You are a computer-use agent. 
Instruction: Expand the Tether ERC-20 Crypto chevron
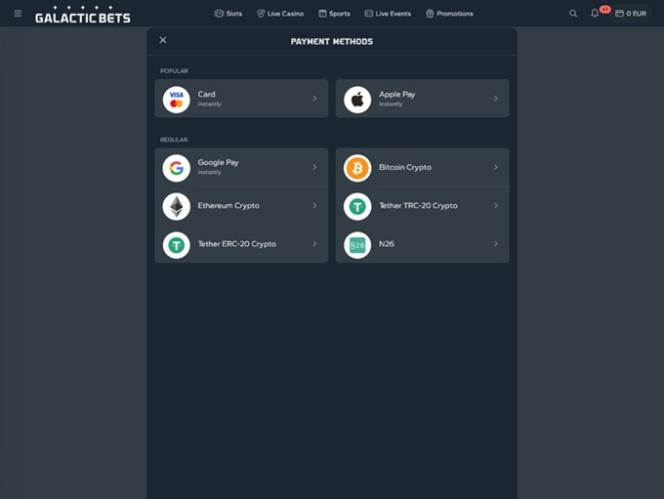coord(314,244)
